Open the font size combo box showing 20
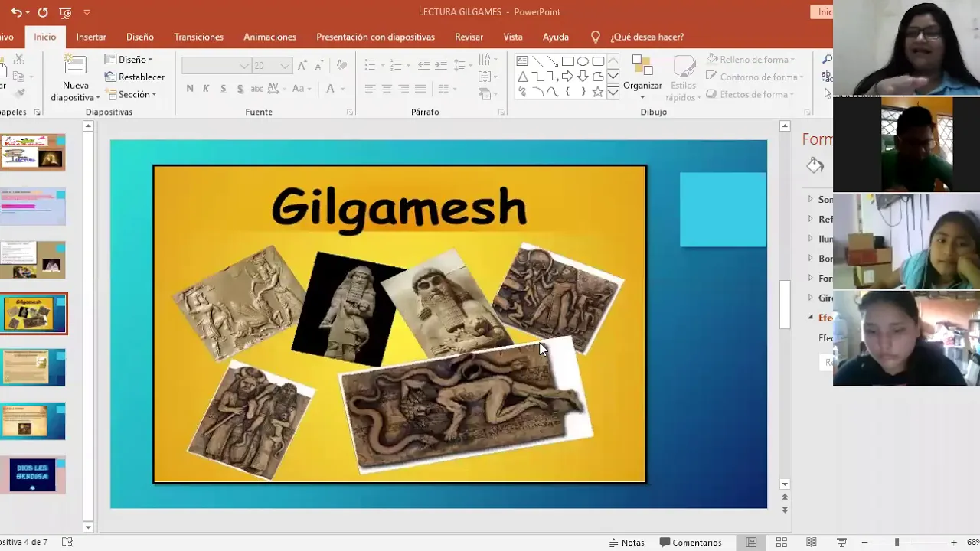The height and width of the screenshot is (551, 980). click(272, 66)
